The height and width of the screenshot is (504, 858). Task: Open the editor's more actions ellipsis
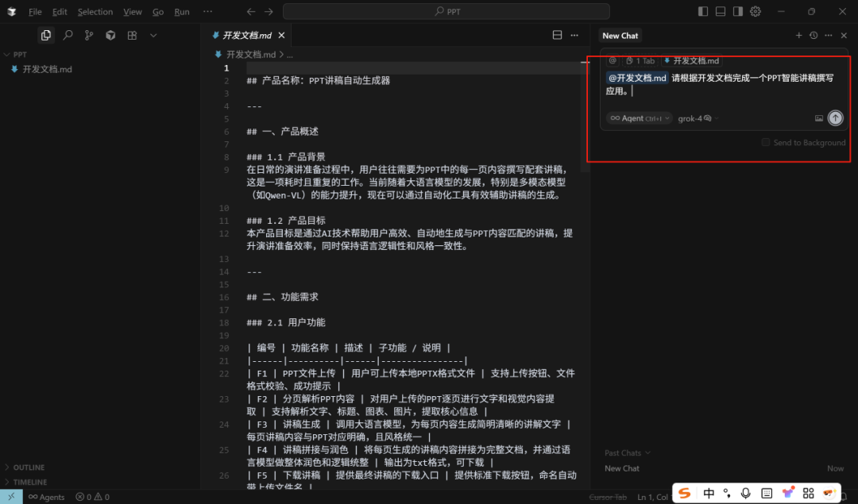[x=574, y=35]
